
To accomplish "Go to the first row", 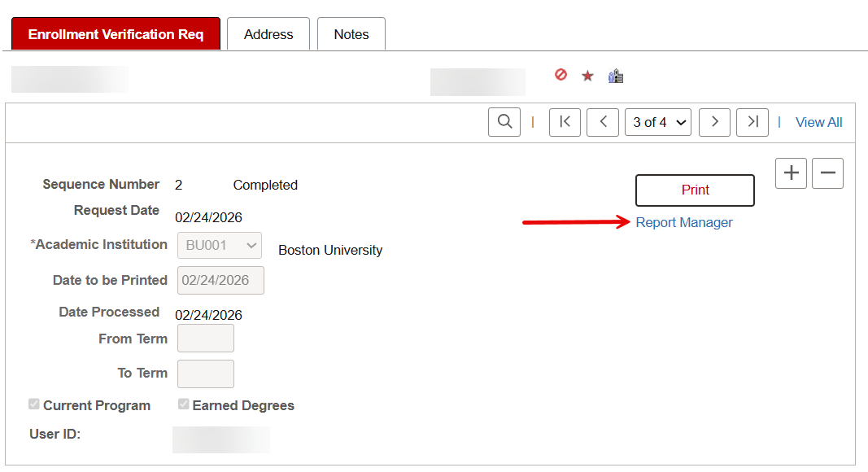I will tap(565, 122).
